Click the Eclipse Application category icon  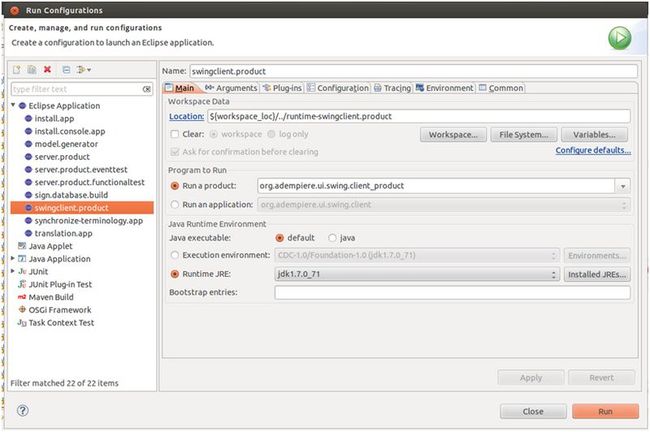click(x=22, y=106)
